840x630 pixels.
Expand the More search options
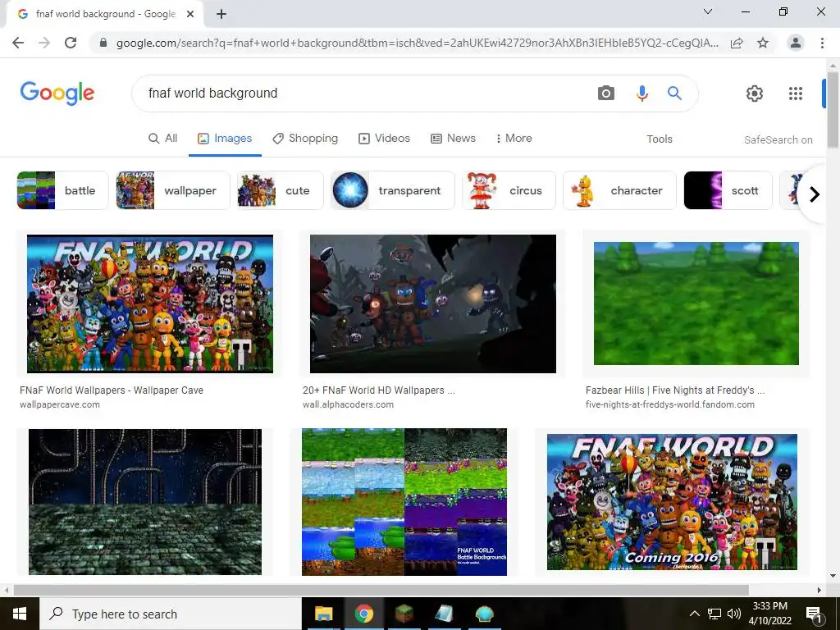tap(514, 138)
